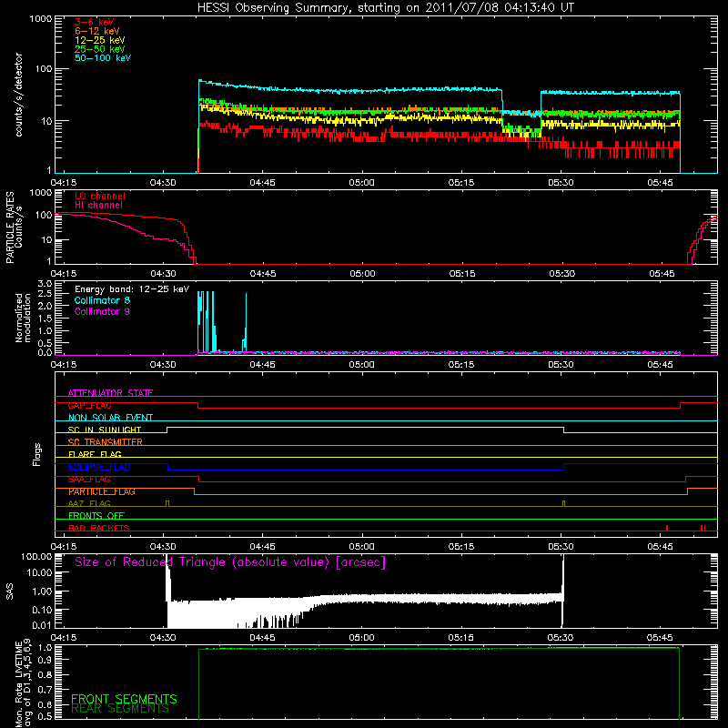Click the 05:15 tick under the modulation plot
The image size is (728, 728).
(x=461, y=365)
